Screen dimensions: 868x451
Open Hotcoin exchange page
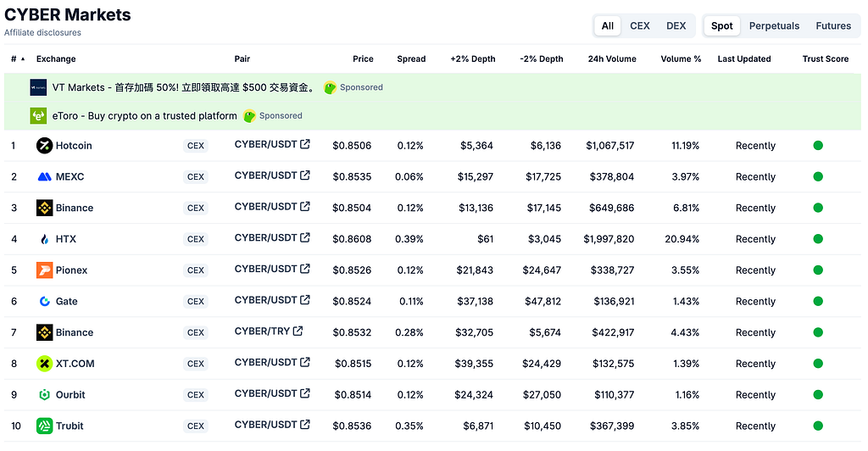pyautogui.click(x=74, y=146)
